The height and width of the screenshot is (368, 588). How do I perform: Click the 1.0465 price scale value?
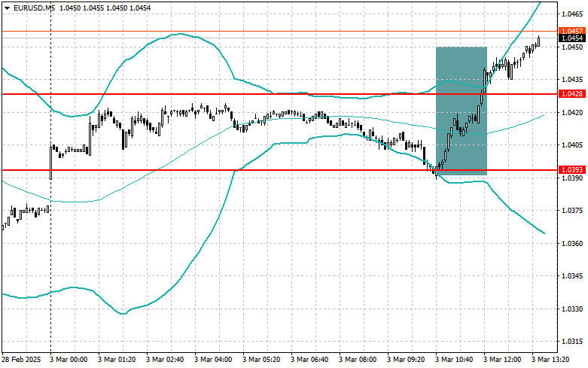click(571, 14)
